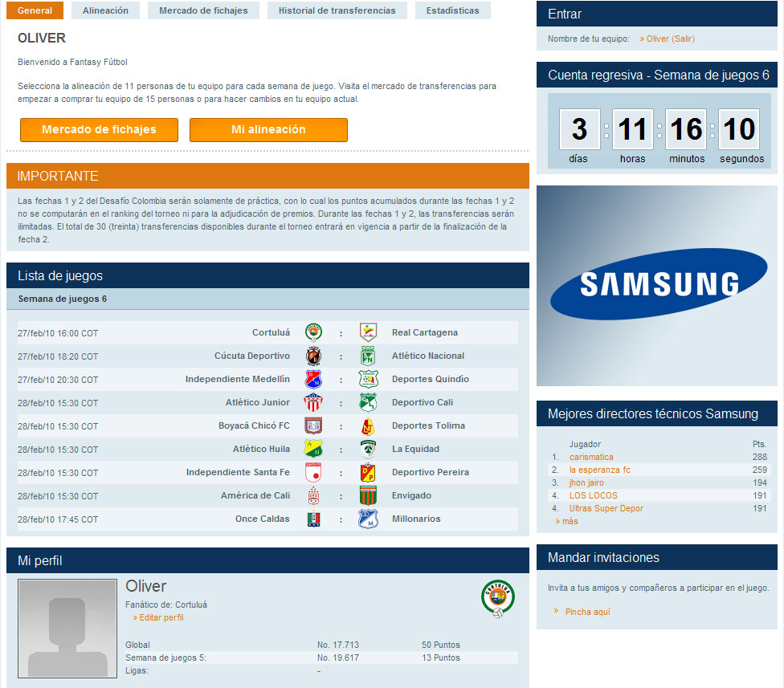Click the Cortuluá badge in Mi perfil
The width and height of the screenshot is (784, 688).
[x=498, y=599]
